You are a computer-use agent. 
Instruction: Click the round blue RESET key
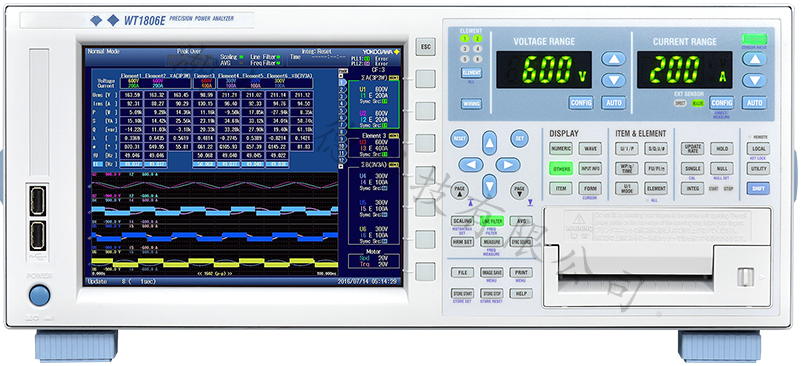click(x=459, y=139)
